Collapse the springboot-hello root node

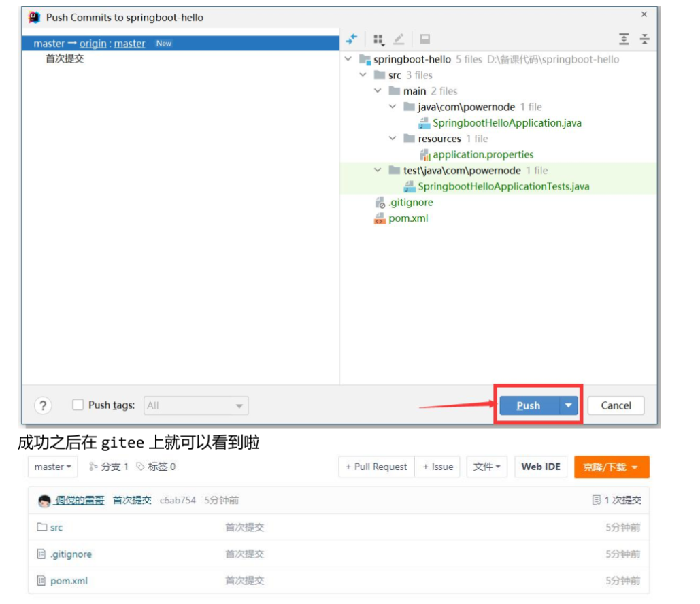click(348, 59)
